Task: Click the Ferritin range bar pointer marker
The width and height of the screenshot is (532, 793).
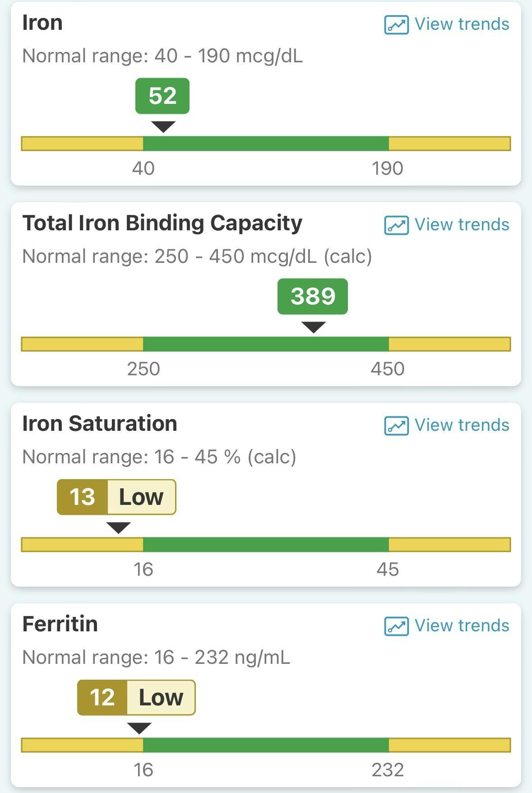Action: click(139, 728)
